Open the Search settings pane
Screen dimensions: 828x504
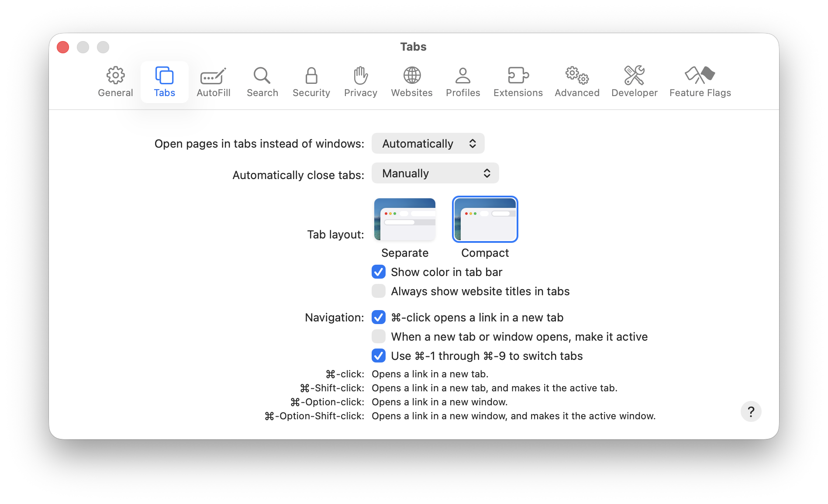coord(262,81)
